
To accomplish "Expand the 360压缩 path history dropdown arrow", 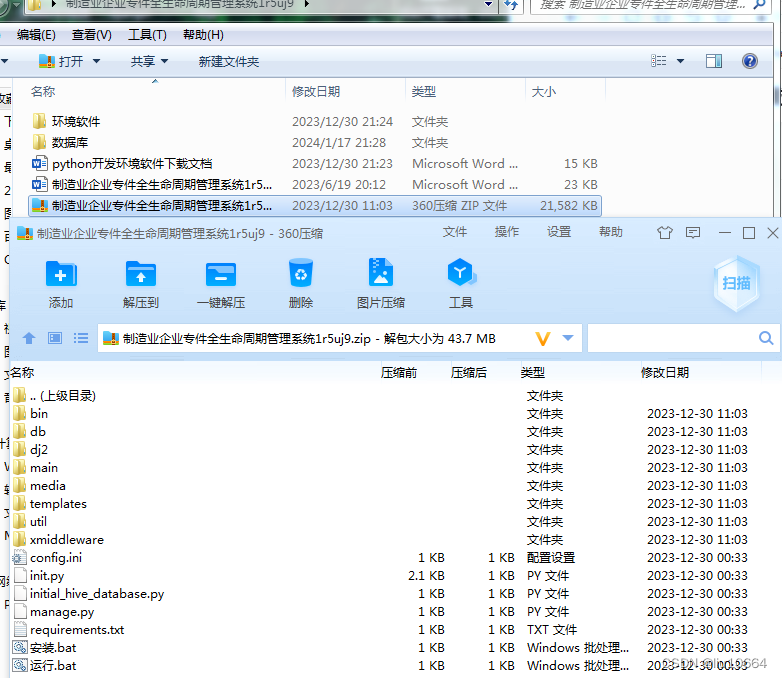I will click(568, 338).
